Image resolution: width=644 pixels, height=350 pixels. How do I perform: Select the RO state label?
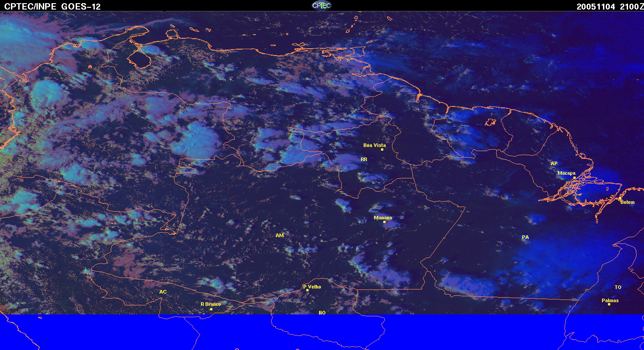(x=322, y=312)
